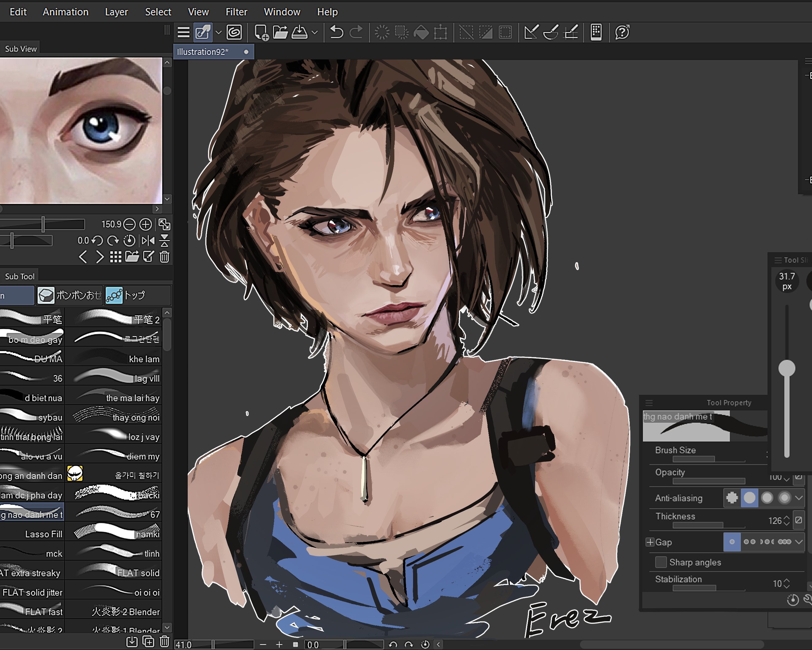Expand the Gap plus sign
The image size is (812, 650).
(650, 542)
